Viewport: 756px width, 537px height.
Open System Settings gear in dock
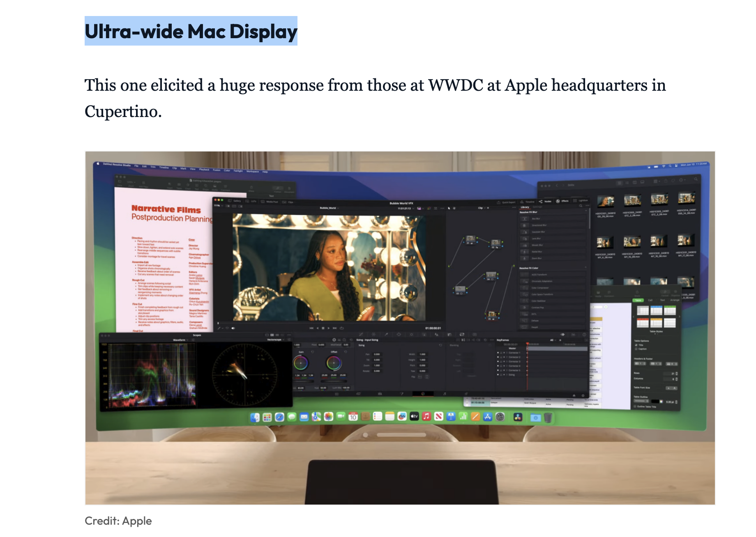(x=500, y=417)
